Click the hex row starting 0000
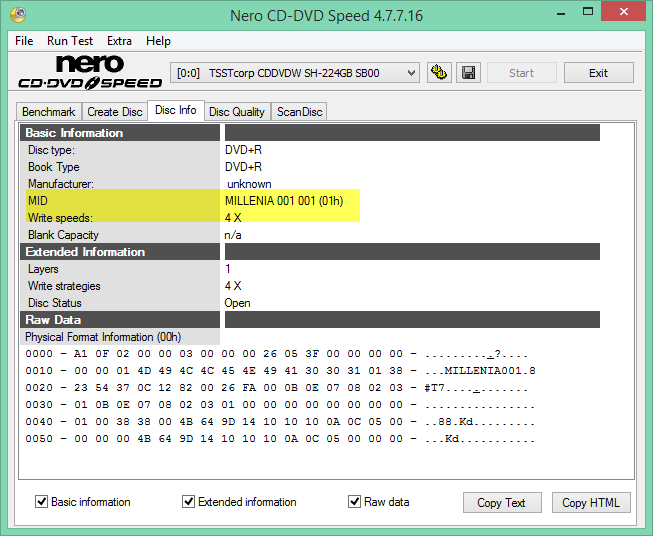Viewport: 653px width, 536px height. click(x=277, y=354)
